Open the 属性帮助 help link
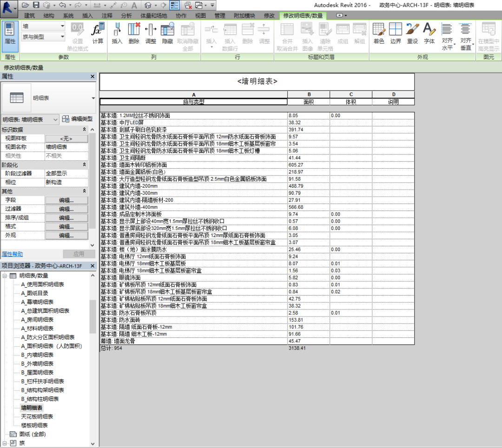Screen dimensions: 502x448 (13, 254)
